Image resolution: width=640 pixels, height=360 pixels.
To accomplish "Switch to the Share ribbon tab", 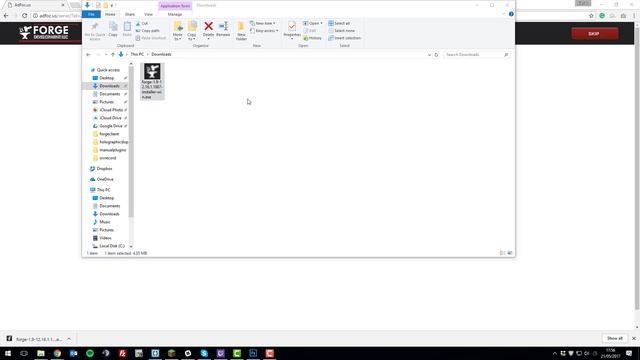I will (130, 14).
